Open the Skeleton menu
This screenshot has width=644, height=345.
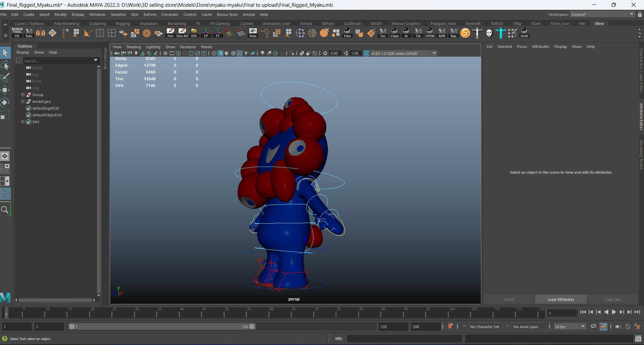pos(118,15)
